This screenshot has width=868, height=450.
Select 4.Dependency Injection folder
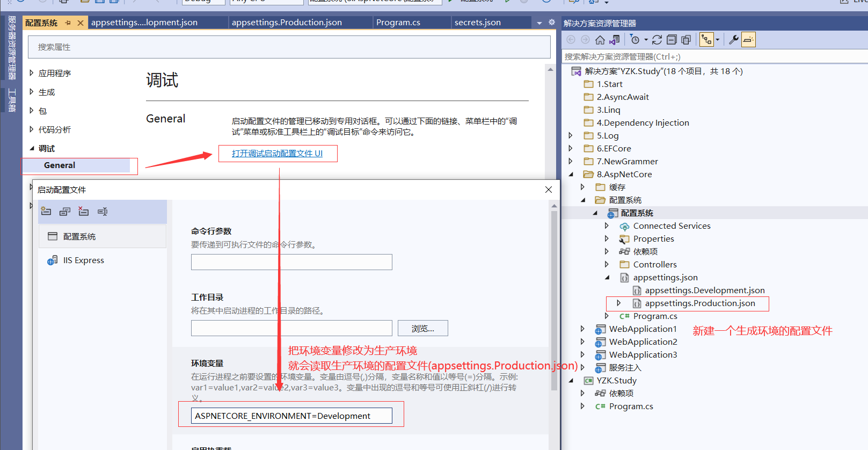643,123
